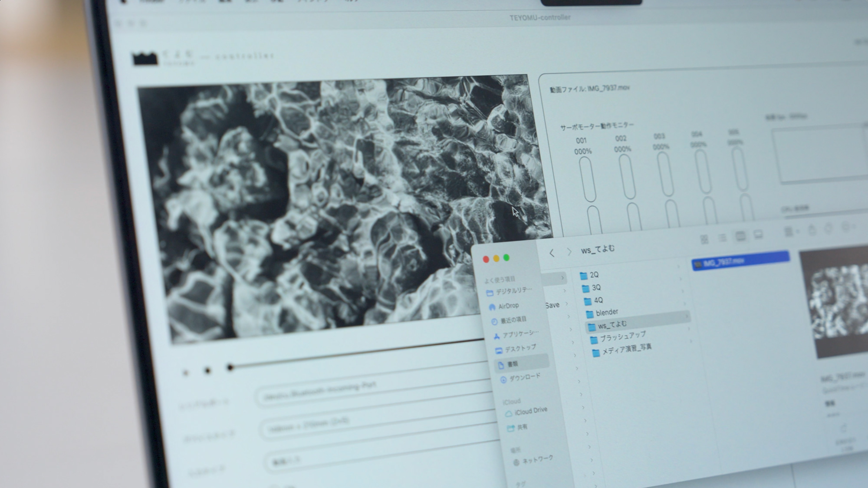Expand the 2Q folder chevron

pyautogui.click(x=678, y=267)
